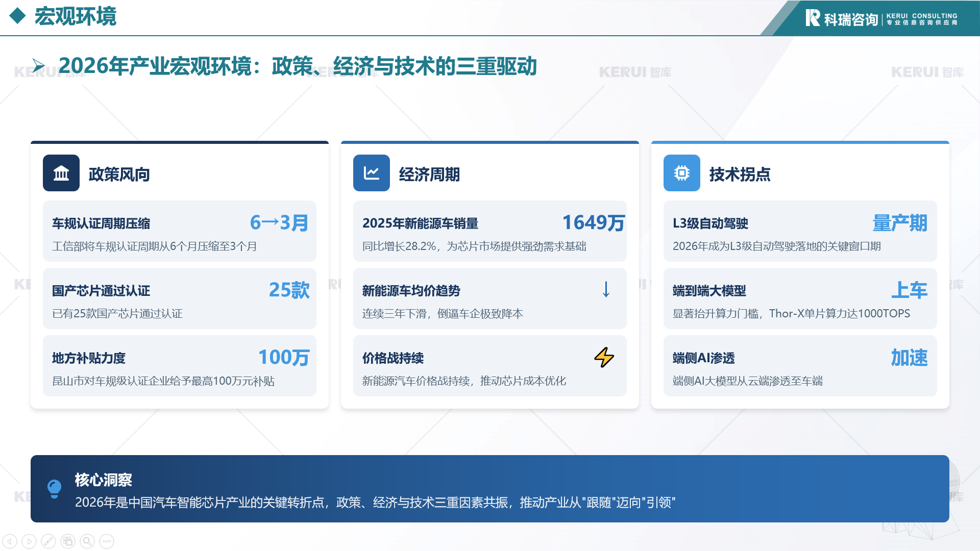This screenshot has width=980, height=551.
Task: Click the 2026年产业宏观环境 slide heading
Action: (x=297, y=66)
